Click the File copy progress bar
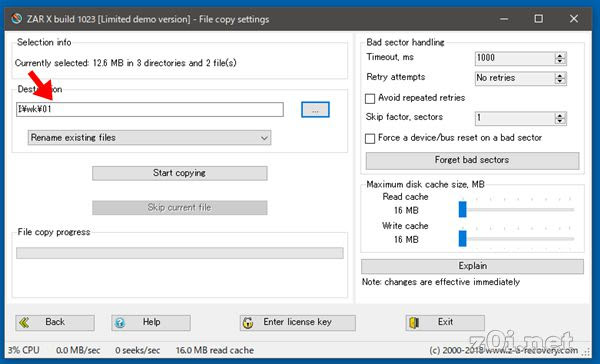 click(180, 253)
